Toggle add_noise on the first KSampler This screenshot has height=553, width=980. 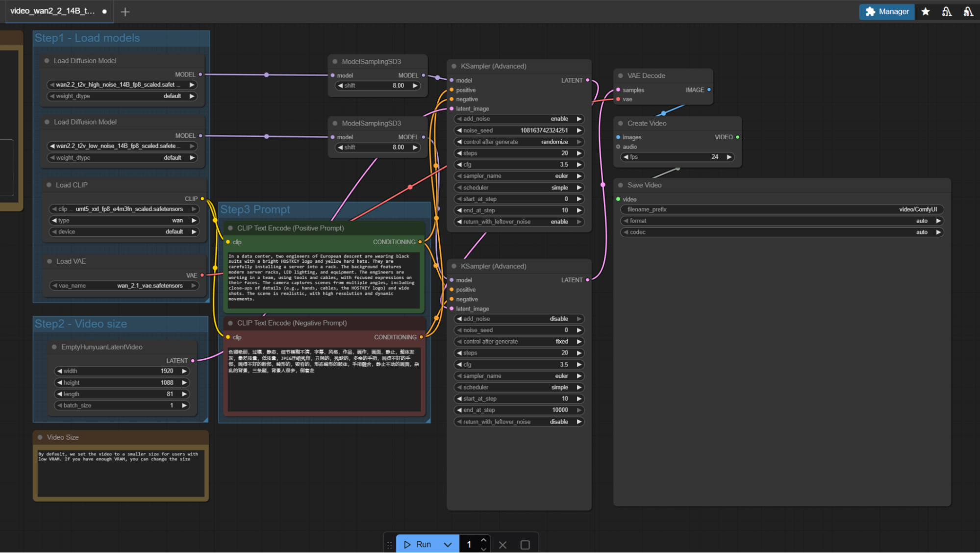519,119
